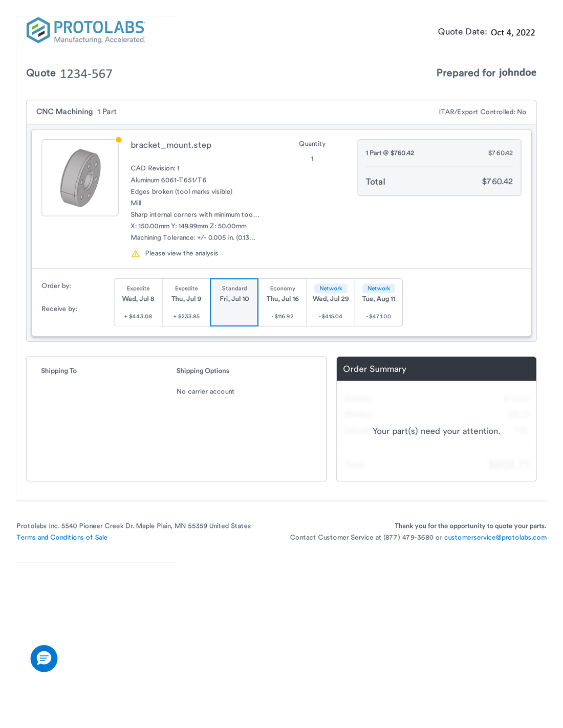The height and width of the screenshot is (728, 563).
Task: Click the Order Summary header
Action: point(437,369)
